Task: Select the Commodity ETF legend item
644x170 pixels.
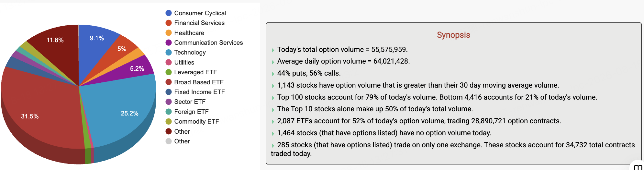Action: 192,121
